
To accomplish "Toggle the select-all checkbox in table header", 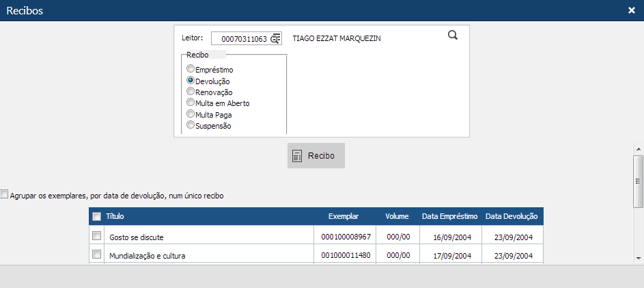I will click(x=96, y=217).
